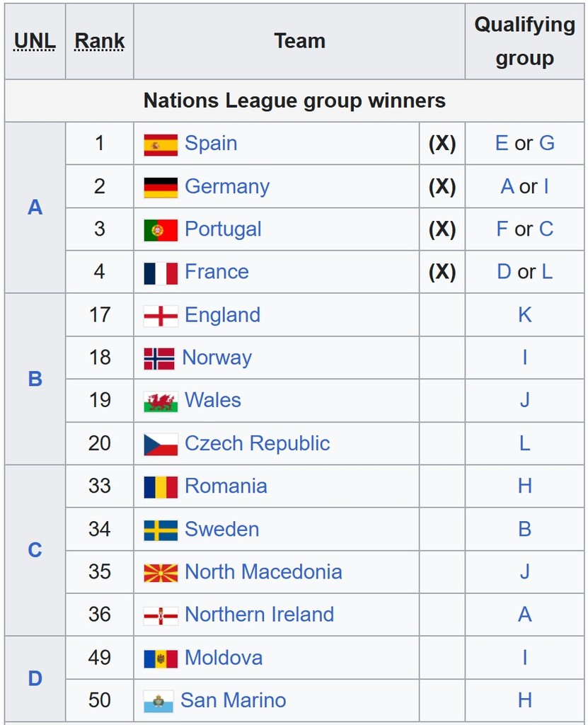This screenshot has width=588, height=725.
Task: Click the Wales dragon flag icon
Action: (161, 401)
